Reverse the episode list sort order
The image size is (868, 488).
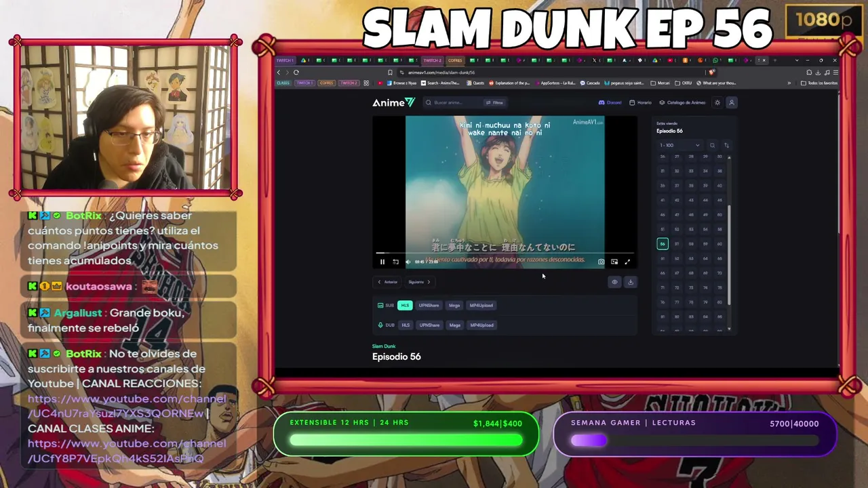(726, 145)
